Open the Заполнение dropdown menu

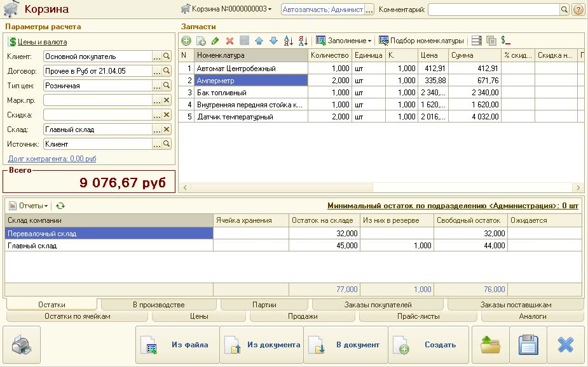click(344, 41)
